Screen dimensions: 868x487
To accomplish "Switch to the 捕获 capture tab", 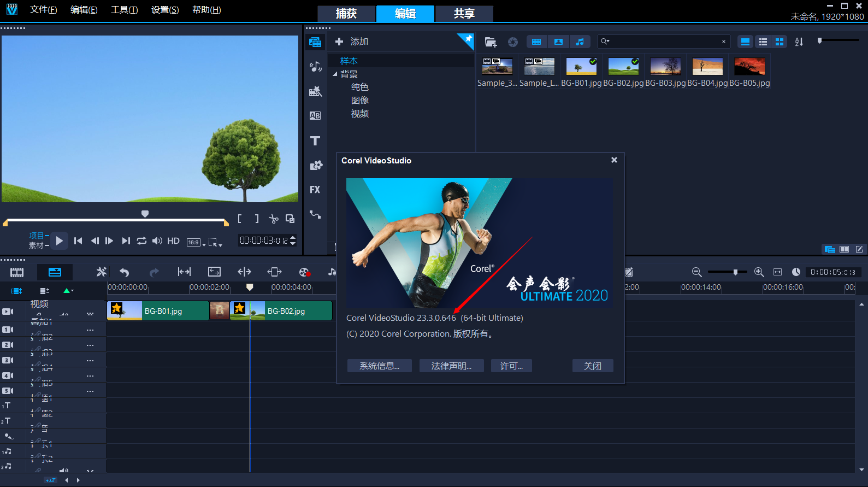I will (346, 14).
